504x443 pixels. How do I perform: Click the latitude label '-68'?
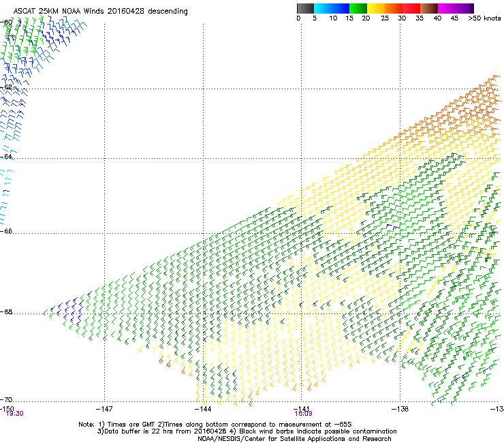point(6,312)
